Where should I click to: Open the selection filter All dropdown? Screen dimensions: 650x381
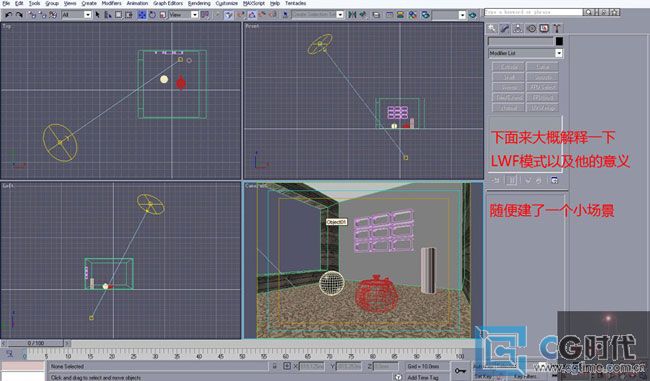[x=87, y=15]
